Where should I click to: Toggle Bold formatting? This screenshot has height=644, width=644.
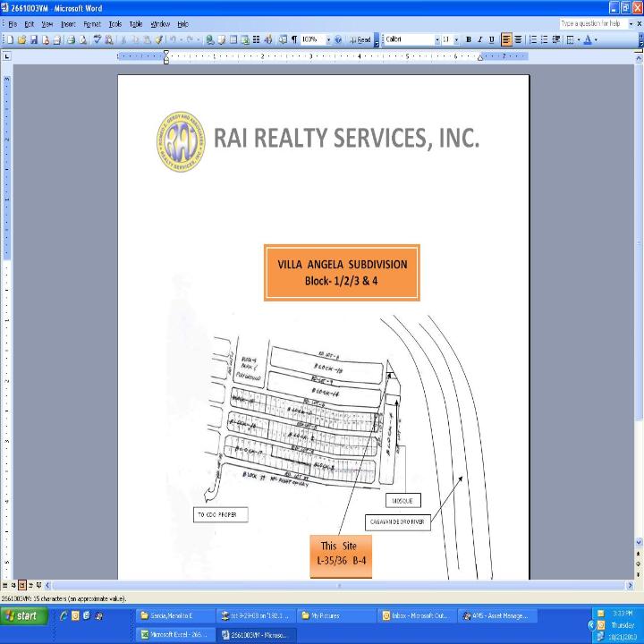click(x=468, y=40)
